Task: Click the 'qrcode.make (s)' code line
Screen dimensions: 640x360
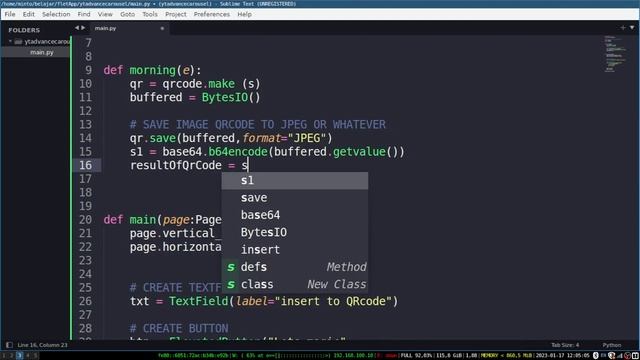Action: coord(195,84)
